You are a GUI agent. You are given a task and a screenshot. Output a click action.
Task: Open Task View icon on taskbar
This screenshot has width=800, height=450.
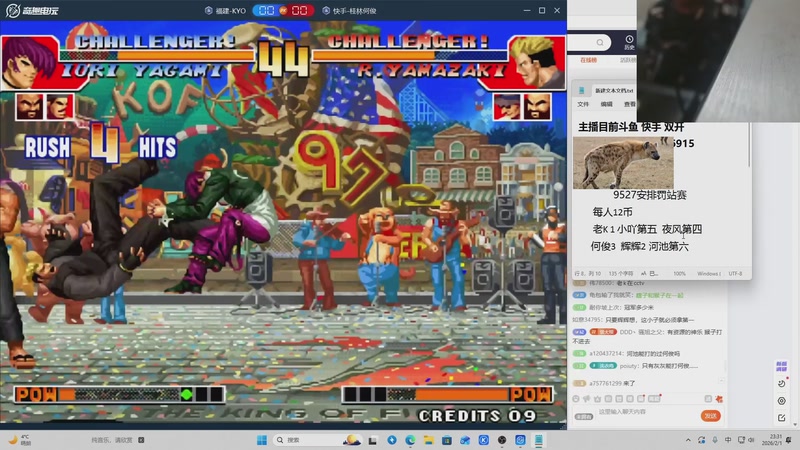[x=373, y=440]
